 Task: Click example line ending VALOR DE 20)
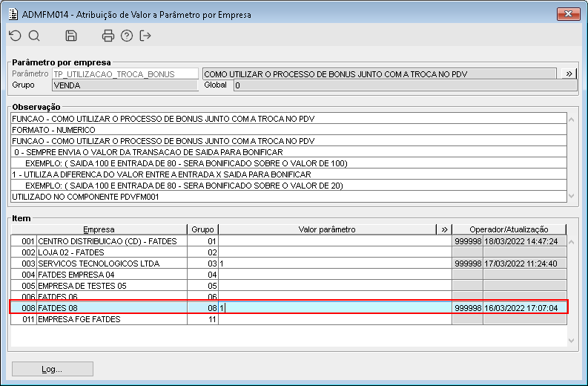coord(288,186)
